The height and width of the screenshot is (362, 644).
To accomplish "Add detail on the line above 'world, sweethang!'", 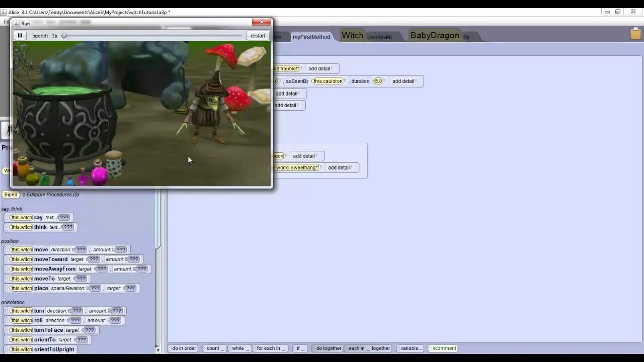I will pyautogui.click(x=304, y=156).
